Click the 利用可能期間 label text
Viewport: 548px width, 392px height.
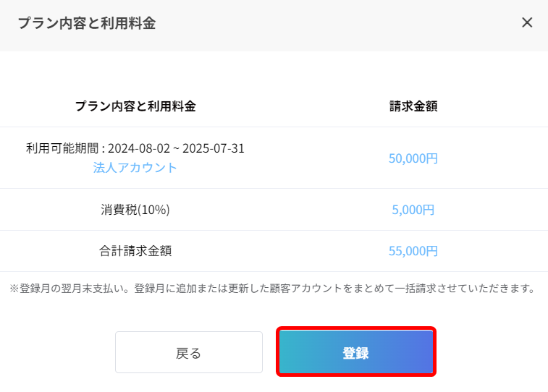pyautogui.click(x=62, y=148)
